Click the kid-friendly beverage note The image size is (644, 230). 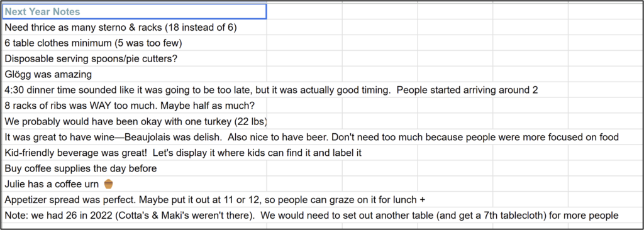183,153
